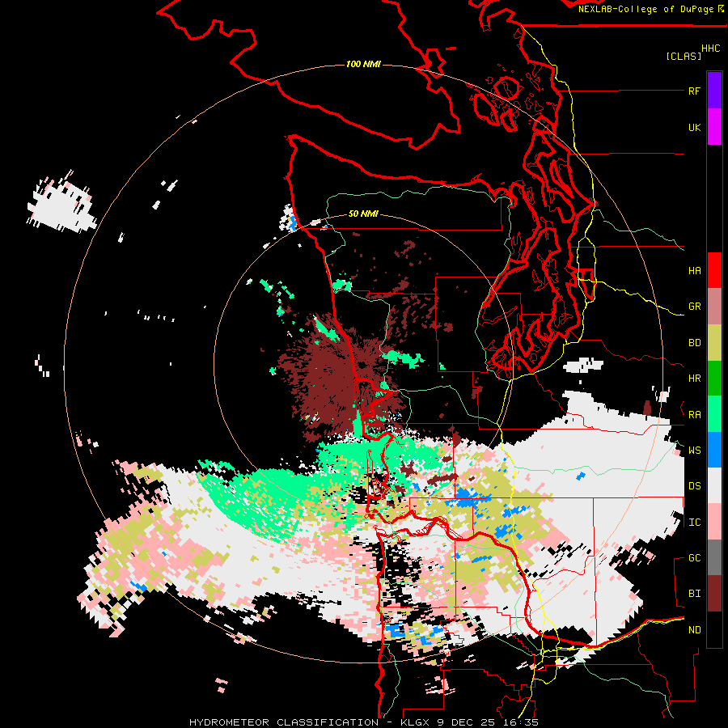Screen dimensions: 728x728
Task: Click the magenta UK legend color swatch
Action: (x=714, y=127)
